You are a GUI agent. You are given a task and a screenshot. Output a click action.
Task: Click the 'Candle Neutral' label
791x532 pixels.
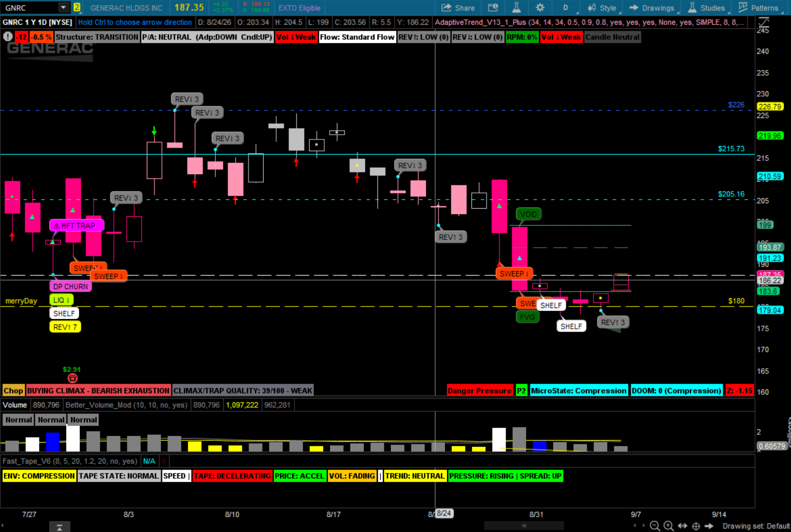click(612, 37)
